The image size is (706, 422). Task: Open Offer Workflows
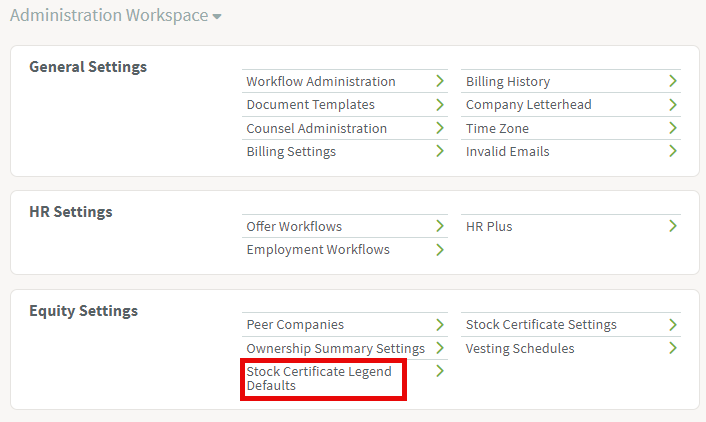point(294,226)
